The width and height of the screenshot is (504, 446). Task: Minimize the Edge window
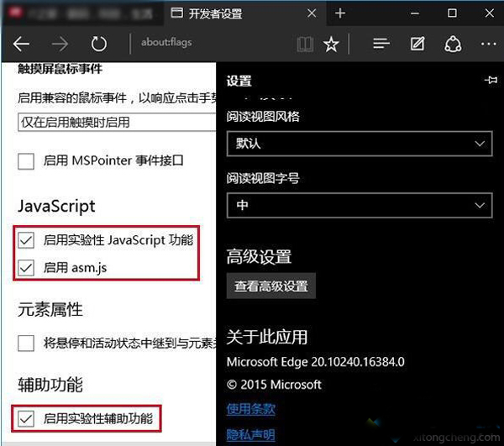(415, 13)
